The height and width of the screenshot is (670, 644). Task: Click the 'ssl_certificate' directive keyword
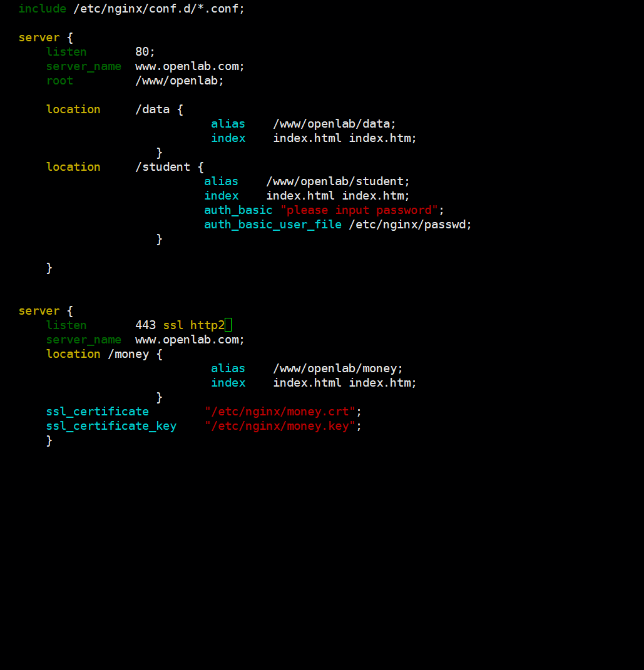pyautogui.click(x=98, y=412)
